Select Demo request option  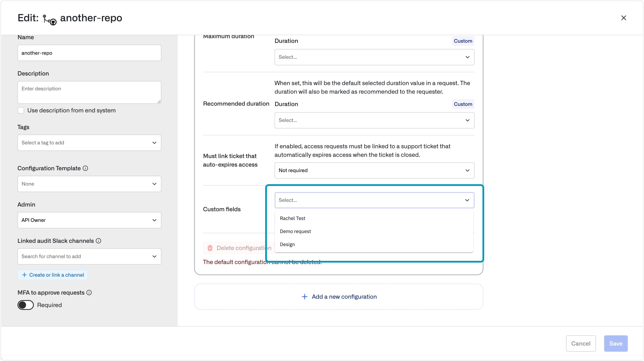(x=295, y=231)
